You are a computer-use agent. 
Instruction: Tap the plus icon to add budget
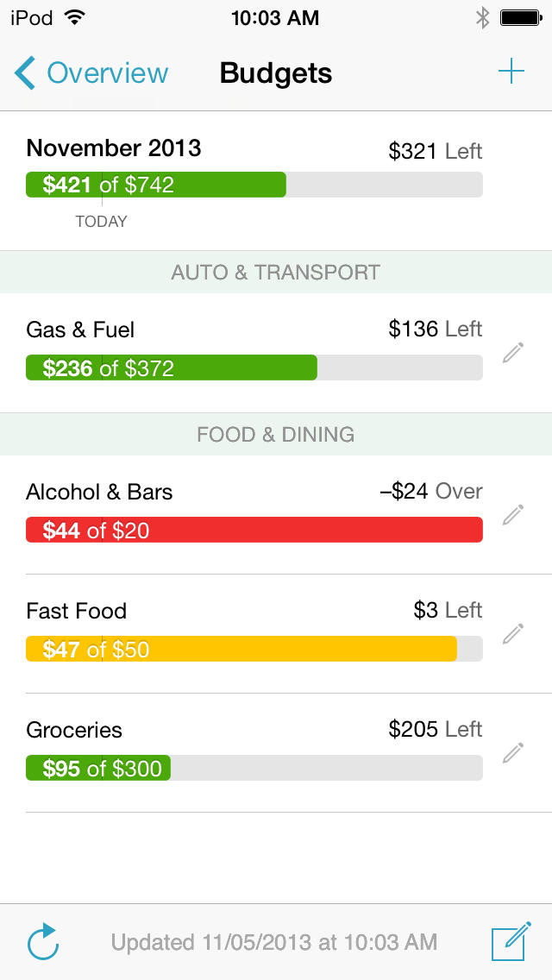[511, 72]
